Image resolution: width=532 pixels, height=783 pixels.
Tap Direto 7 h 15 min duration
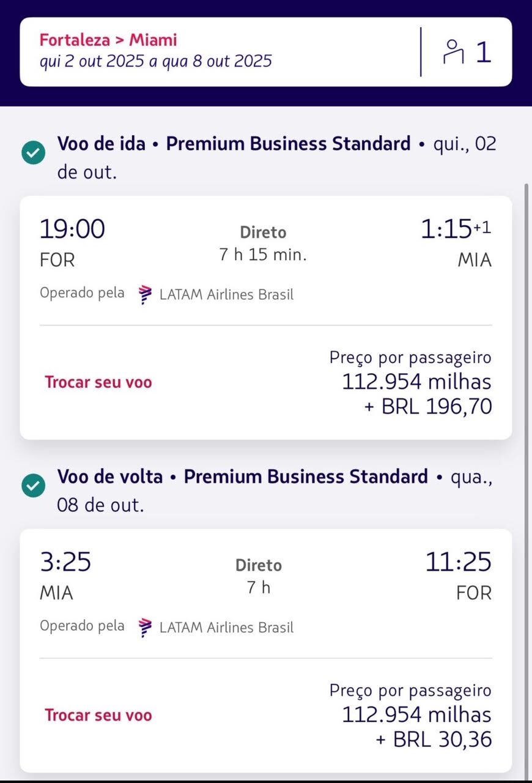click(263, 243)
